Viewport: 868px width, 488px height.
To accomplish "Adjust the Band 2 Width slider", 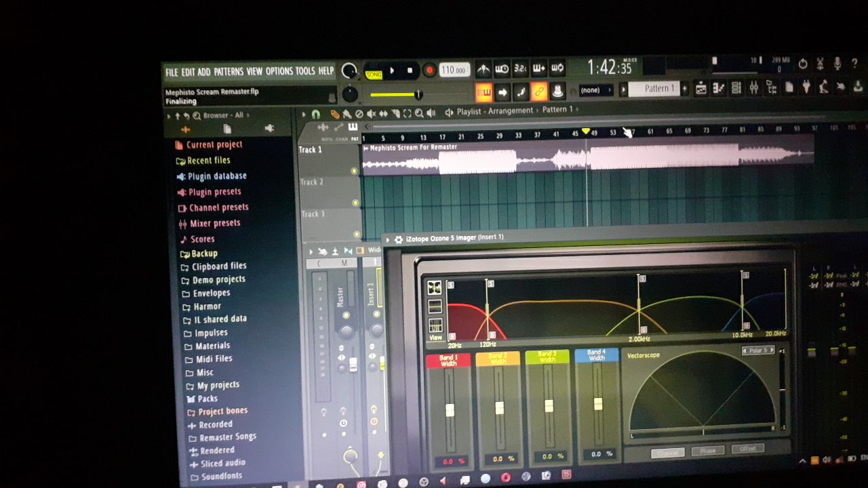I will 499,407.
